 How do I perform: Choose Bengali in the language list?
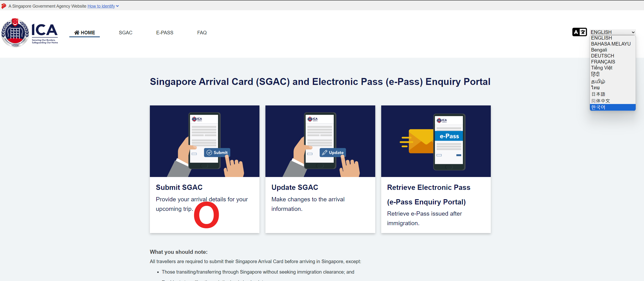click(613, 50)
